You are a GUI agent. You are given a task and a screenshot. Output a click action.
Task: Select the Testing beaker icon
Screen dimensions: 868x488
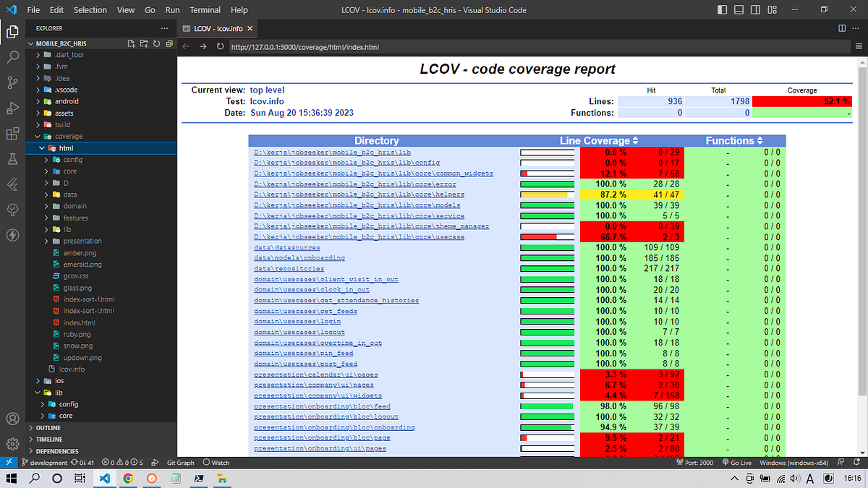(x=12, y=160)
